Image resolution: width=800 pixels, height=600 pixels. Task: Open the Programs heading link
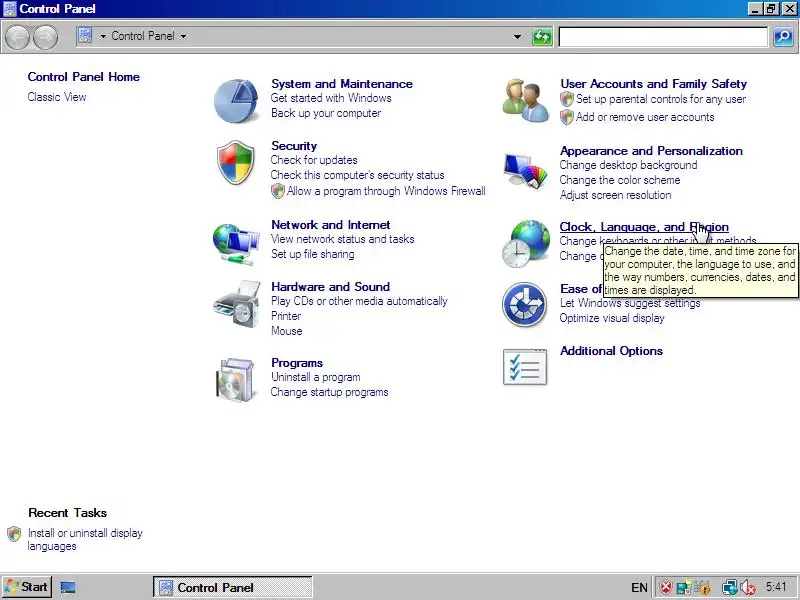tap(296, 363)
